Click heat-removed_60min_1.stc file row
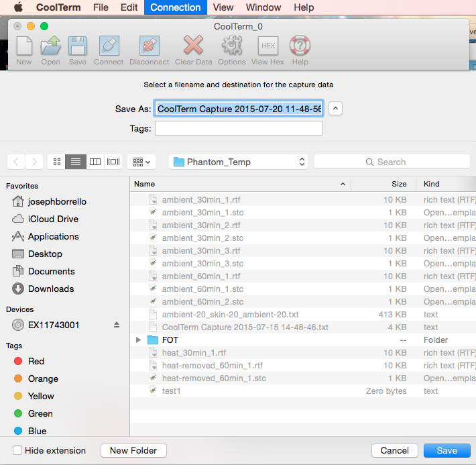Image resolution: width=476 pixels, height=465 pixels. pos(303,378)
